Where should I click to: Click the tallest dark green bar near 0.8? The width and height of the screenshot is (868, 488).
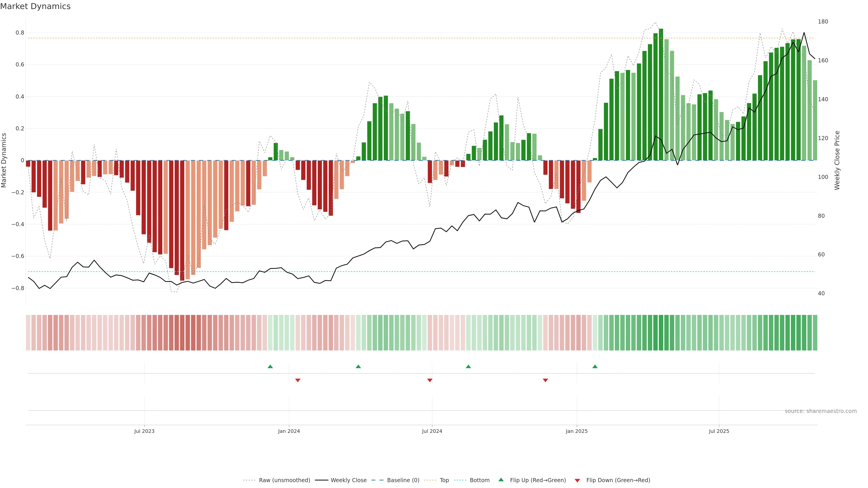tap(661, 94)
